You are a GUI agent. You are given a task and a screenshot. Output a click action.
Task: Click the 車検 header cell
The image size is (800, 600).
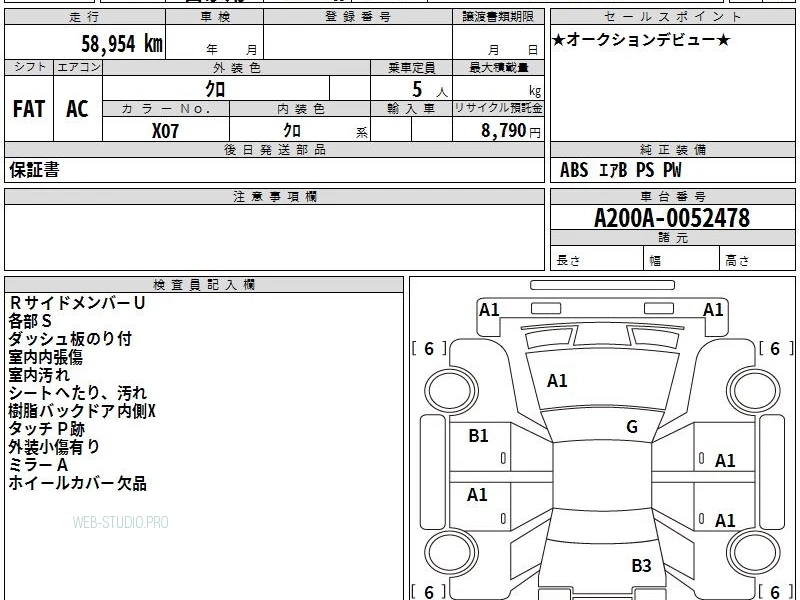coord(215,17)
